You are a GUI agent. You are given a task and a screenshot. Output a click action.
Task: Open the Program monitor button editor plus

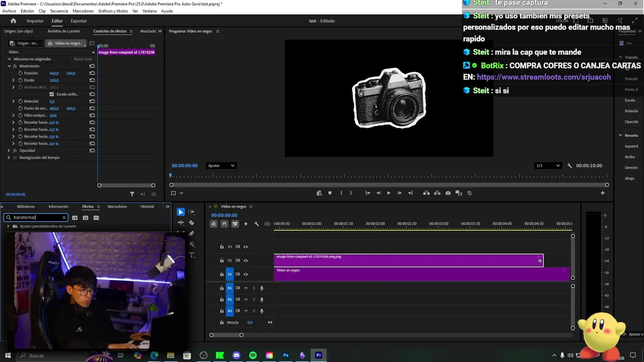pos(602,193)
